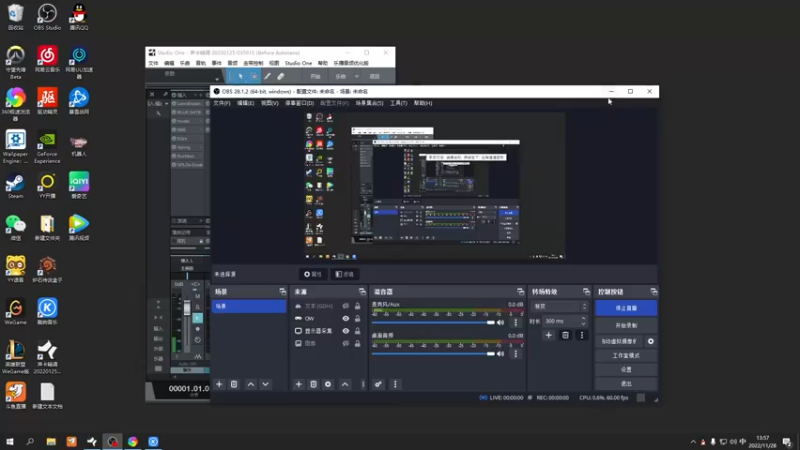
Task: Pop out the Scene Transitions dock panel
Action: [x=586, y=292]
